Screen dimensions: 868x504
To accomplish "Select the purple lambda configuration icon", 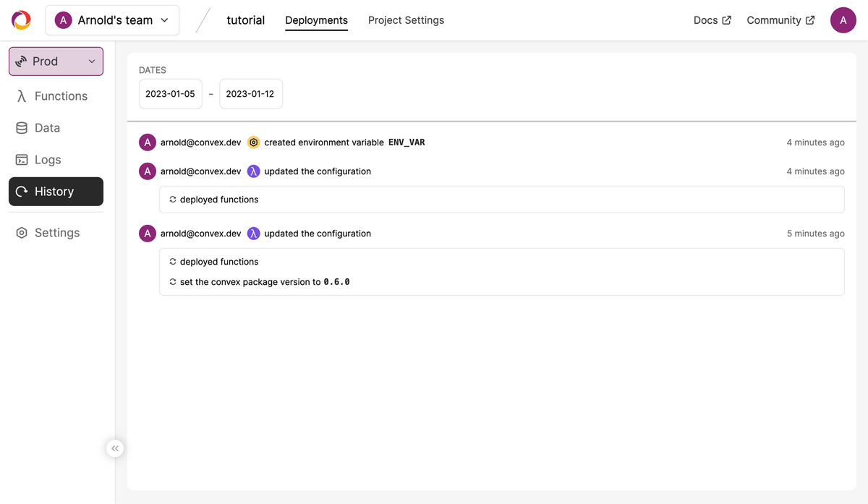I will (253, 171).
